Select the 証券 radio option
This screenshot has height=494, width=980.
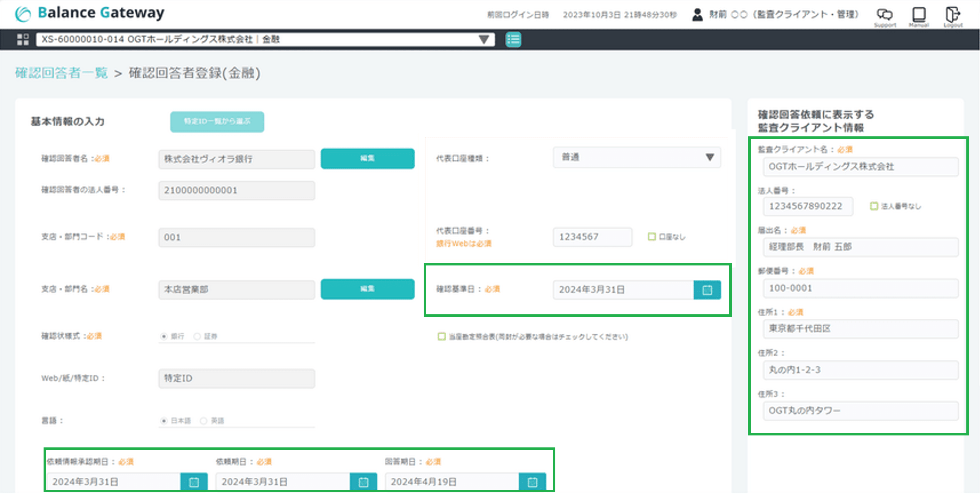(197, 336)
